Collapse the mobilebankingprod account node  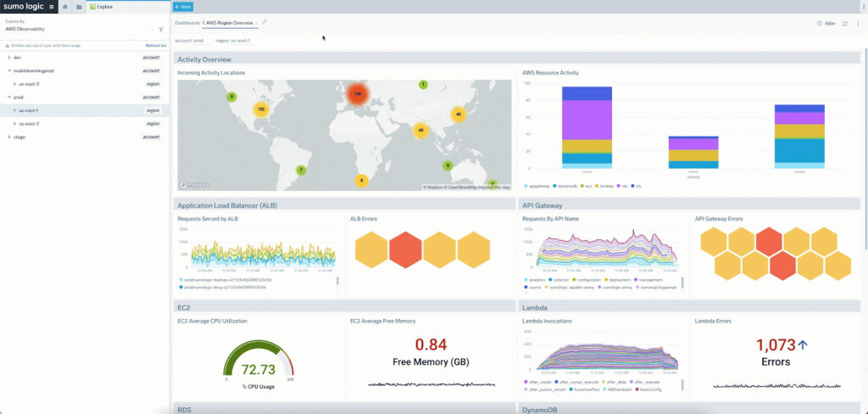[8, 71]
